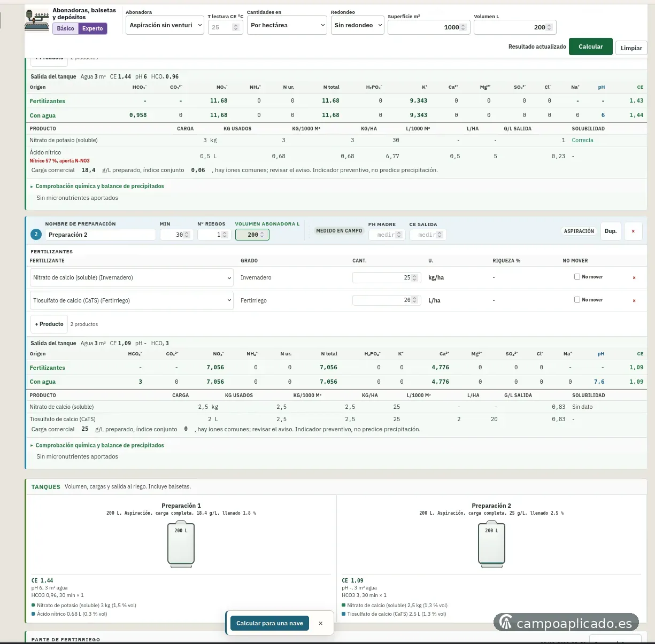
Task: Click the 'Resultado actualizado' status text
Action: pos(537,47)
